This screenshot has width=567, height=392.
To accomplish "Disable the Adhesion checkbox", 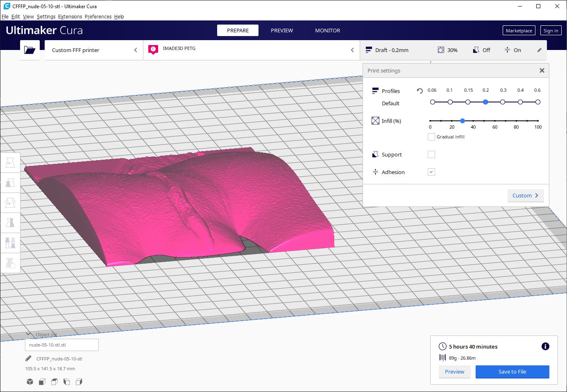I will [431, 172].
